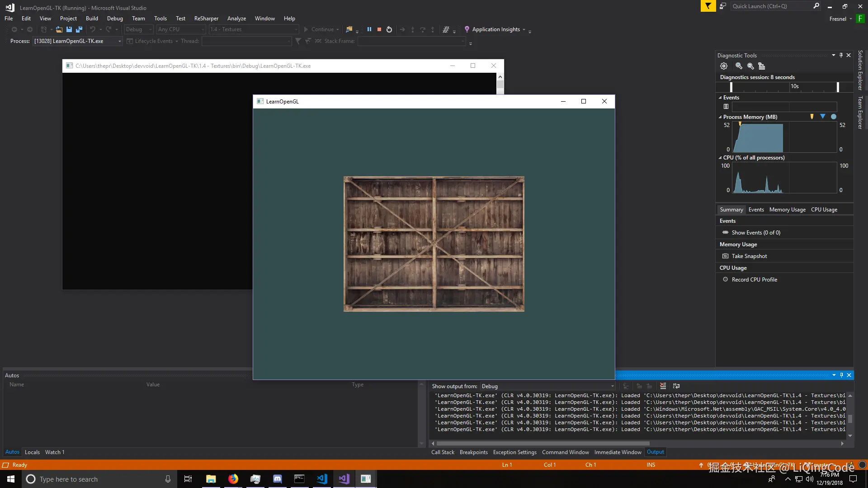
Task: Restart the debug session
Action: click(x=389, y=29)
